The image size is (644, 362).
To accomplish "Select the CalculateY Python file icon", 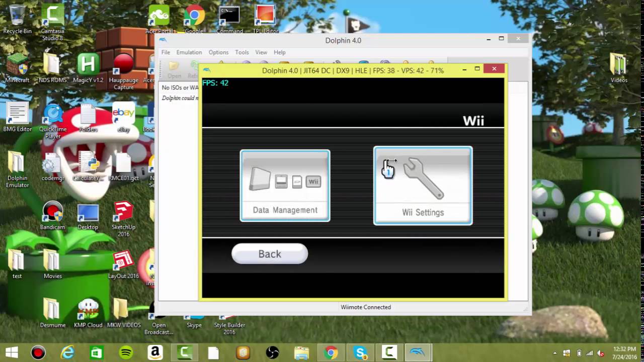I will coord(88,166).
